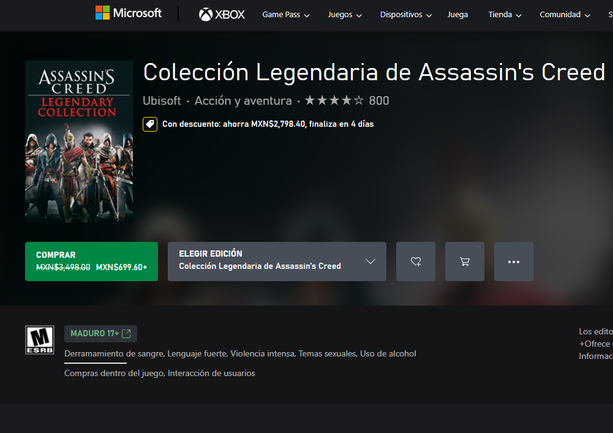This screenshot has width=613, height=433.
Task: Expand the Comunidad menu
Action: 565,14
